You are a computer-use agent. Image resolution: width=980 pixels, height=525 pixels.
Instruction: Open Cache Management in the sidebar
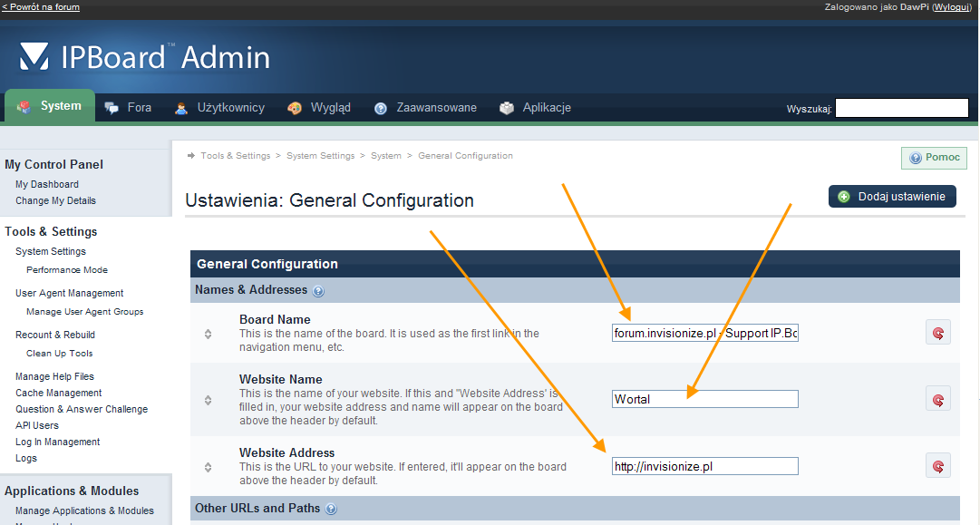point(58,393)
